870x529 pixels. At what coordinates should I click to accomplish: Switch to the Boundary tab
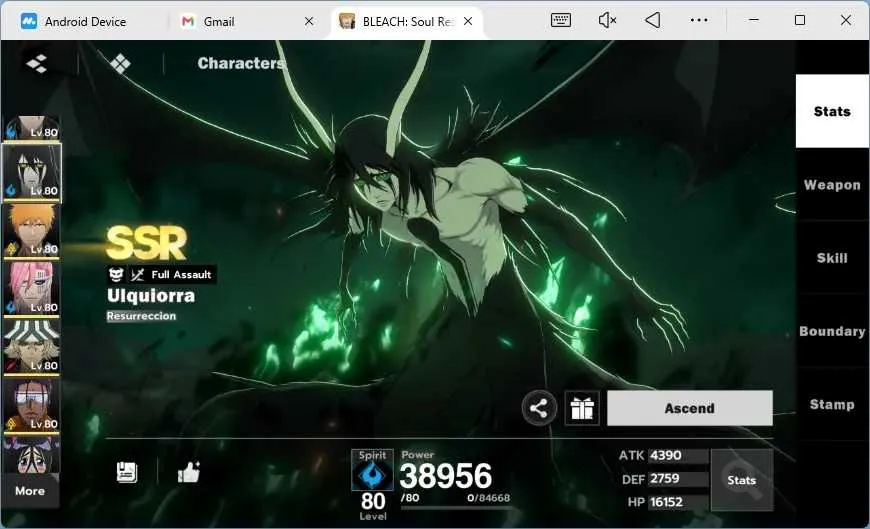[x=832, y=331]
